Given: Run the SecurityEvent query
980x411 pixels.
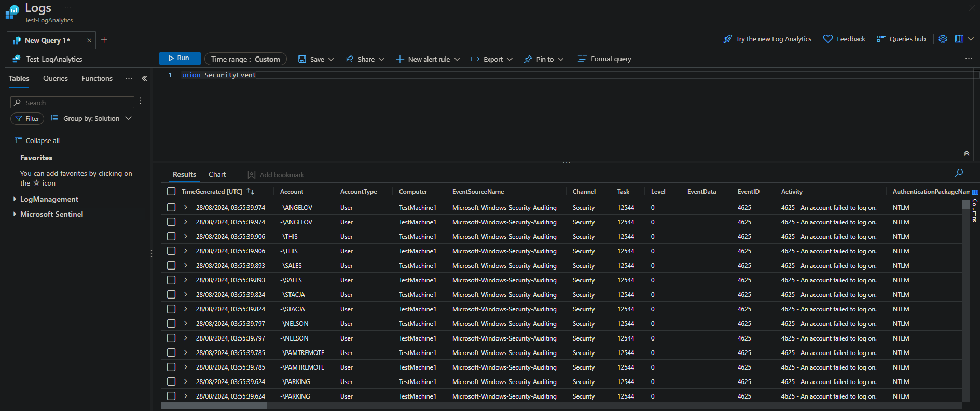Looking at the screenshot, I should [x=180, y=59].
